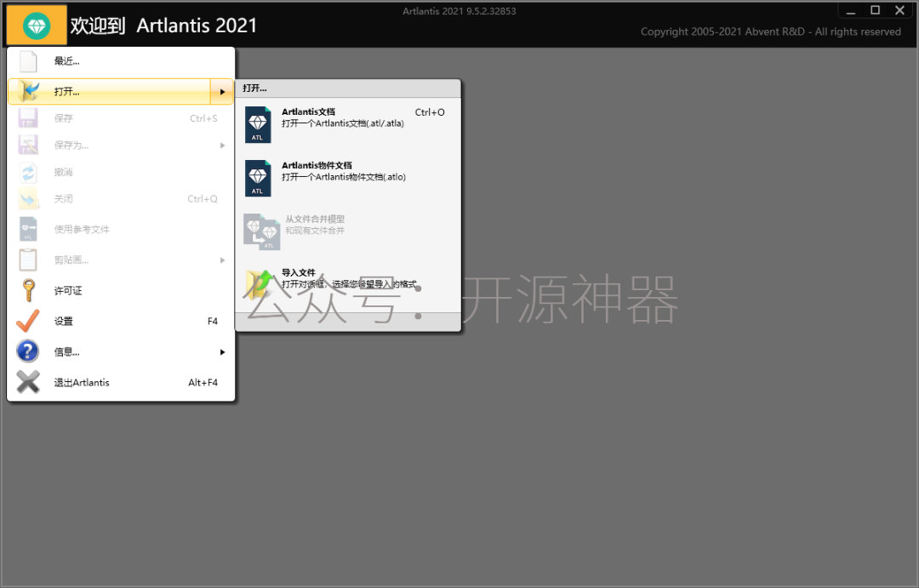Minimize the Artlantis window
919x588 pixels.
pyautogui.click(x=850, y=10)
